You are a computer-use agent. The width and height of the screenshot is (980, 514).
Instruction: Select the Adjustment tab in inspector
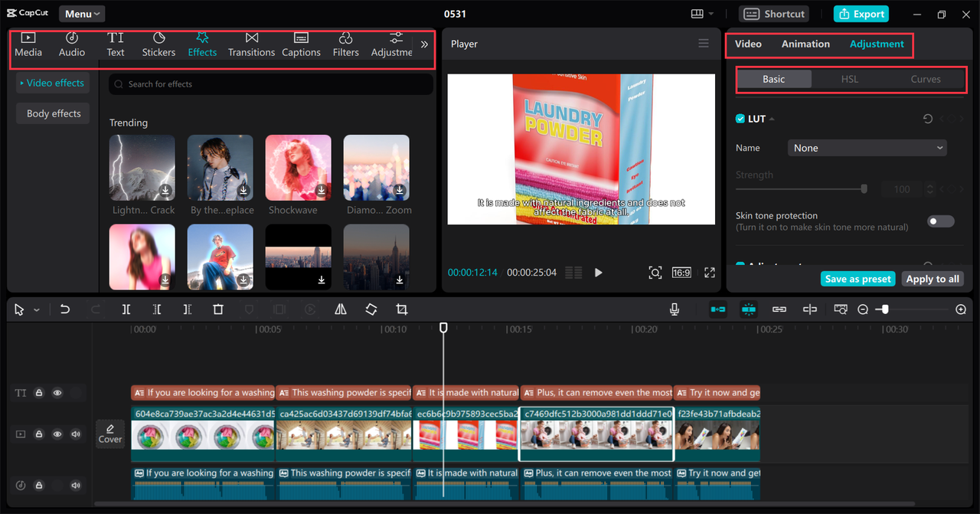877,44
